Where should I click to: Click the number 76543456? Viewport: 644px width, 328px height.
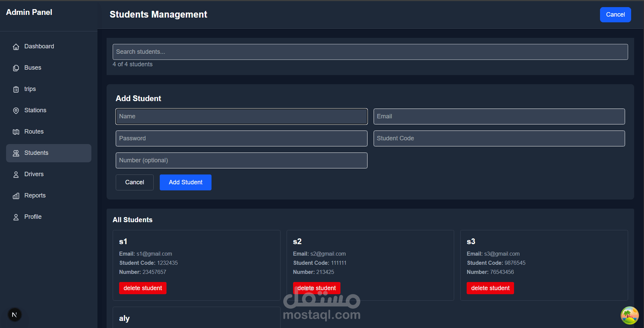point(502,272)
